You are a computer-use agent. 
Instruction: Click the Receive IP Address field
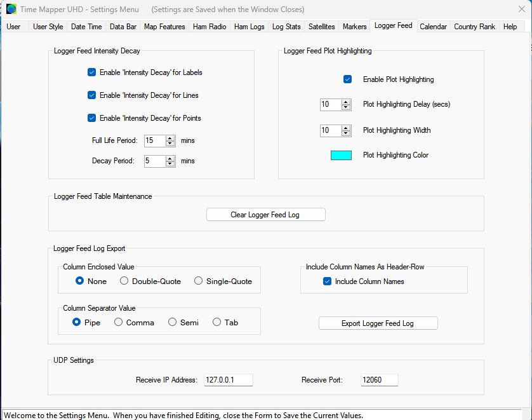[229, 380]
